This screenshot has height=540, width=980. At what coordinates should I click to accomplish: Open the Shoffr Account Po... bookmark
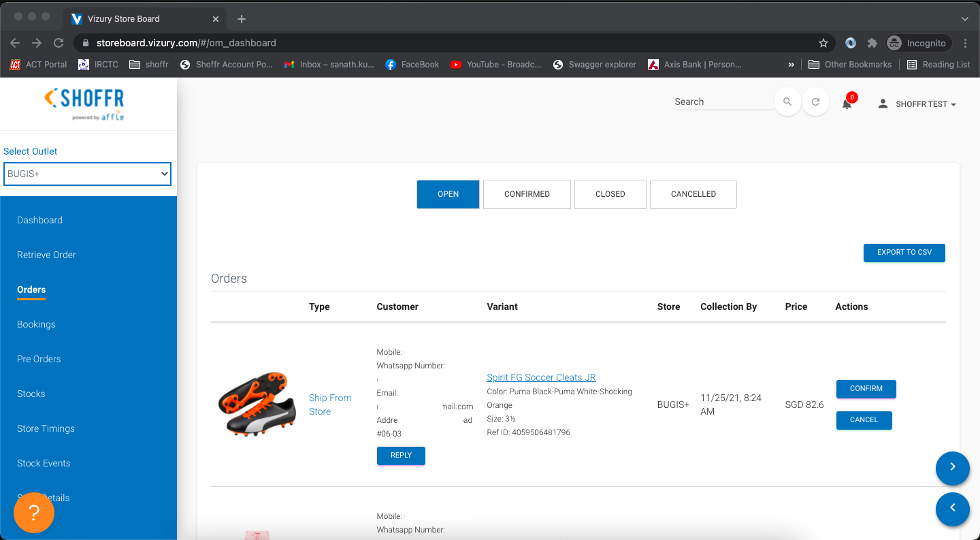tap(226, 65)
